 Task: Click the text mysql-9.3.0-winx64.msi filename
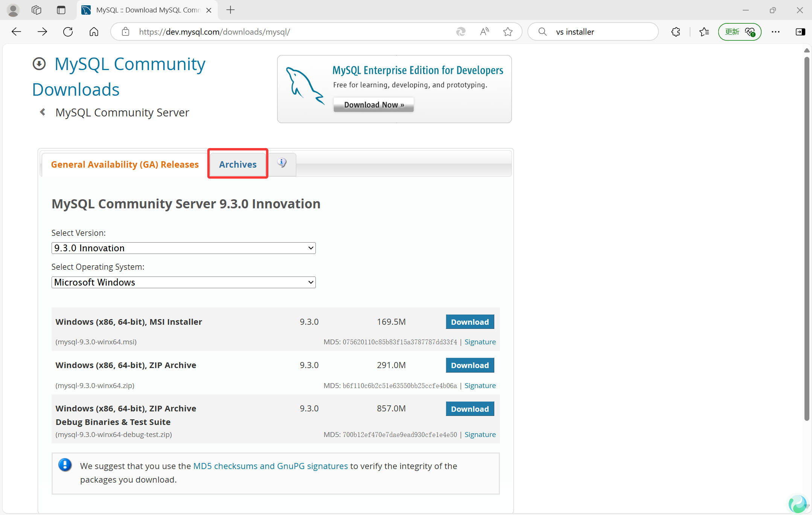(x=96, y=342)
